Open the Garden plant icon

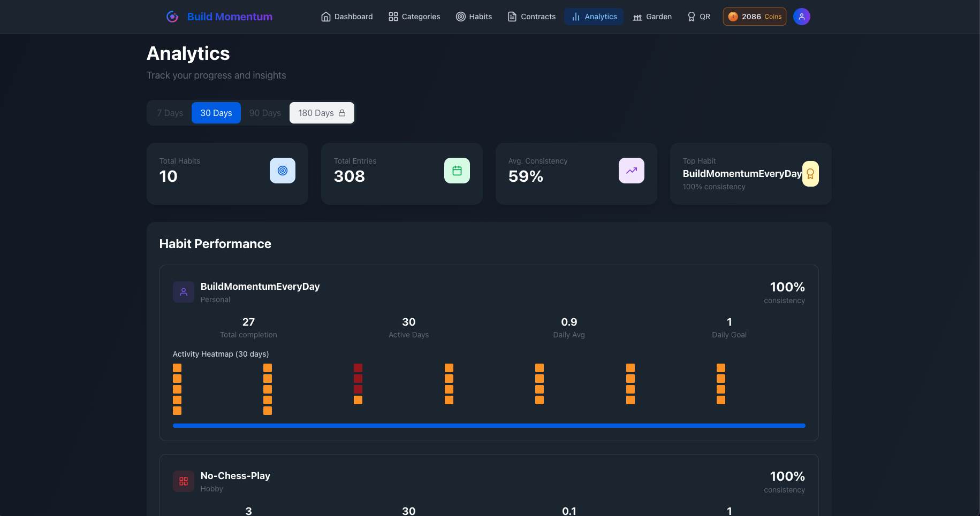tap(637, 17)
